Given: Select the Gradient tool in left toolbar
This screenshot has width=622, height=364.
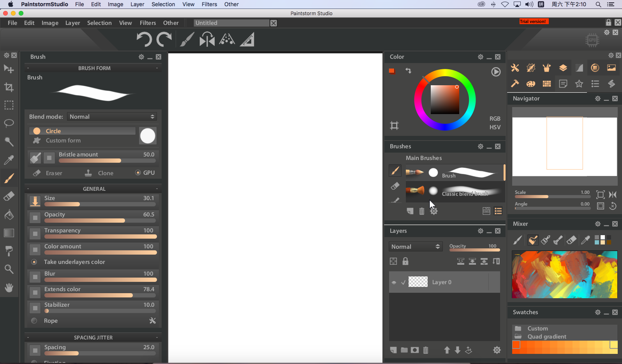Looking at the screenshot, I should [9, 233].
